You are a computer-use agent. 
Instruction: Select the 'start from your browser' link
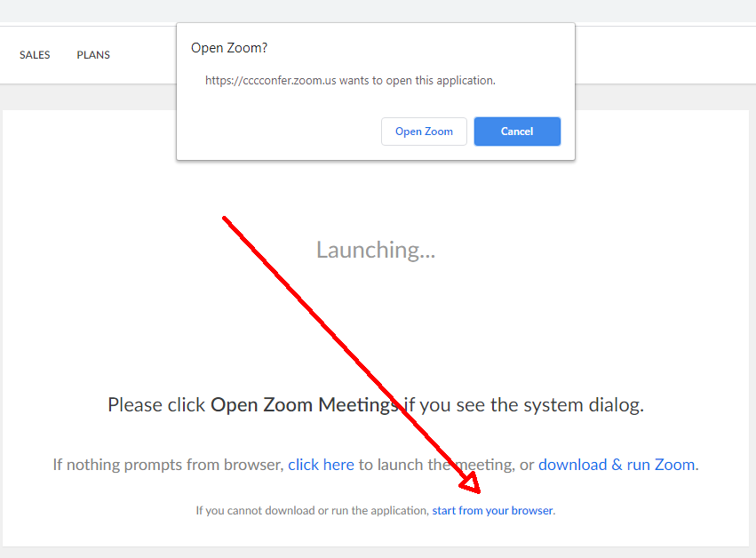(492, 510)
